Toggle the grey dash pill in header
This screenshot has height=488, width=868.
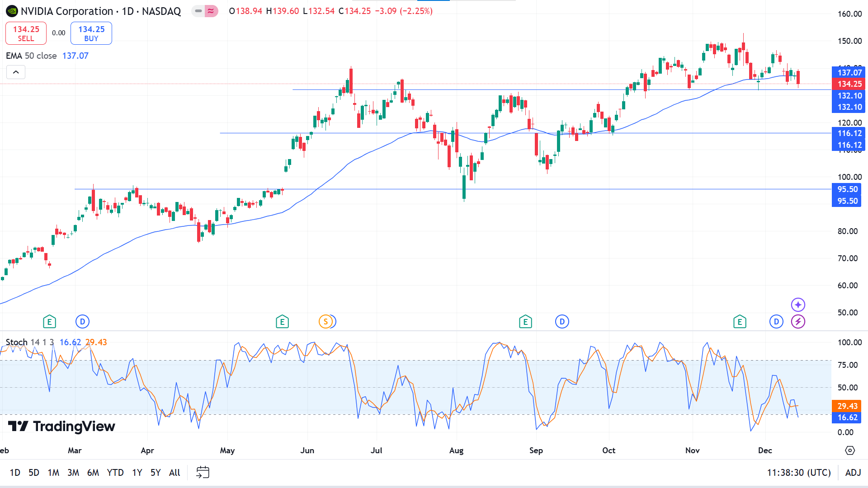click(198, 11)
